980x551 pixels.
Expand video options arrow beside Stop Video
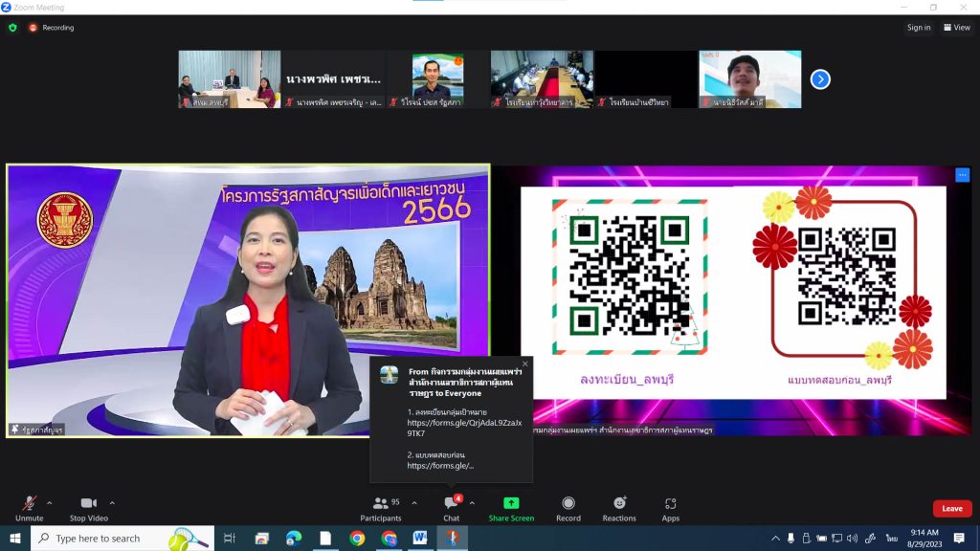tap(112, 503)
